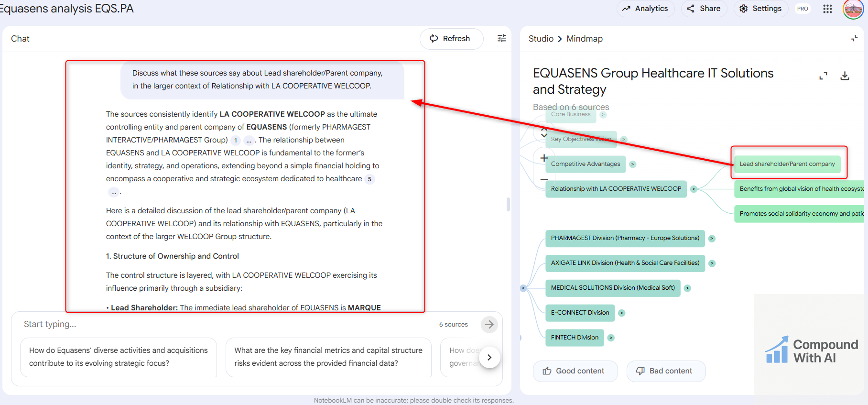Image resolution: width=868 pixels, height=405 pixels.
Task: Pick suggestion about diverse activities and acquisitions
Action: coord(119,357)
